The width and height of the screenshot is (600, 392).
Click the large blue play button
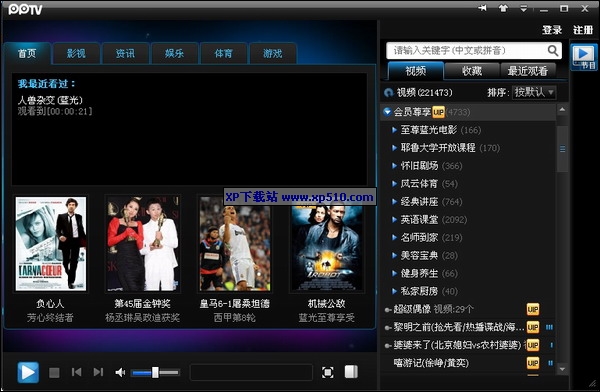[28, 372]
